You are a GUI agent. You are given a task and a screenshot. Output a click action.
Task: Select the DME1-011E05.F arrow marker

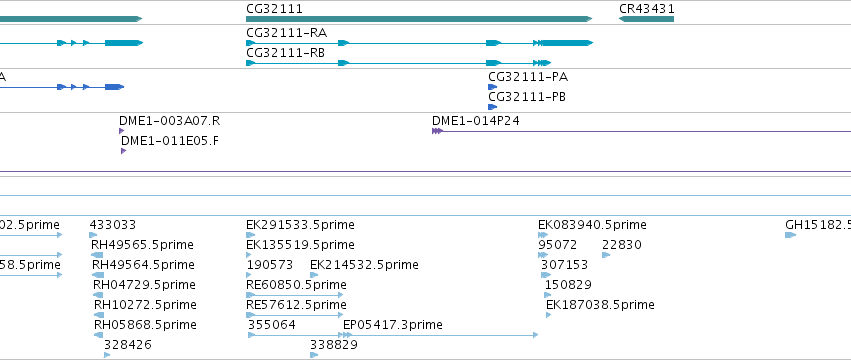pyautogui.click(x=124, y=151)
